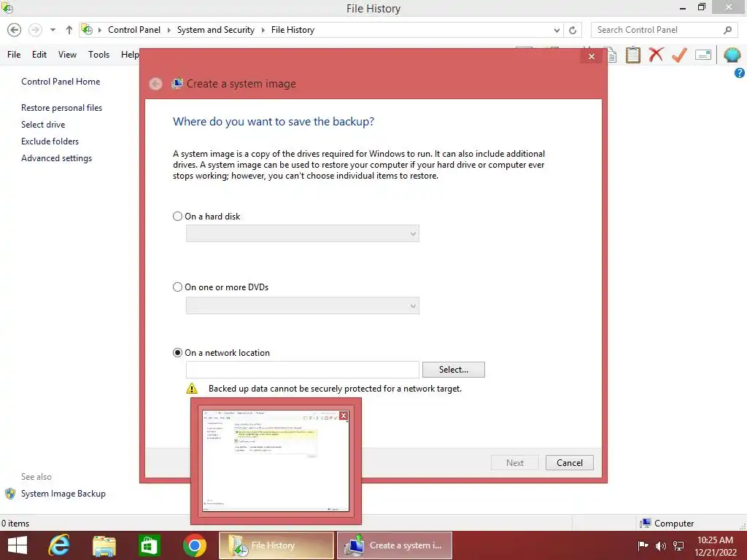Open the File menu
Viewport: 747px width, 560px height.
[14, 55]
